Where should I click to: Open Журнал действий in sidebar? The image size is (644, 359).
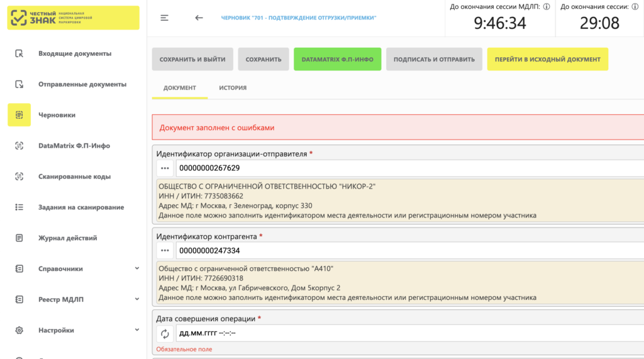[67, 238]
